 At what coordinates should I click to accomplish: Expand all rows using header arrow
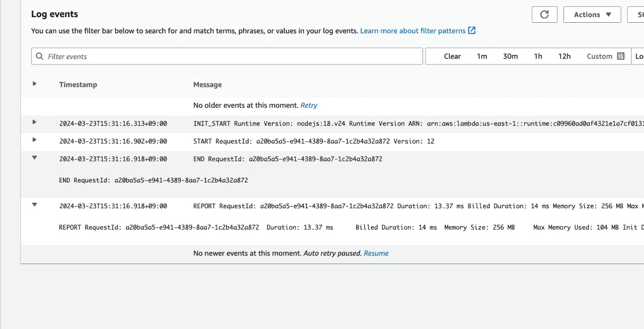35,84
